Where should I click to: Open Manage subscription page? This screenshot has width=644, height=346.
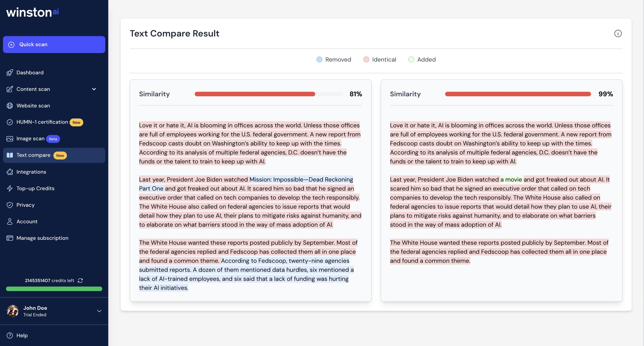tap(42, 238)
